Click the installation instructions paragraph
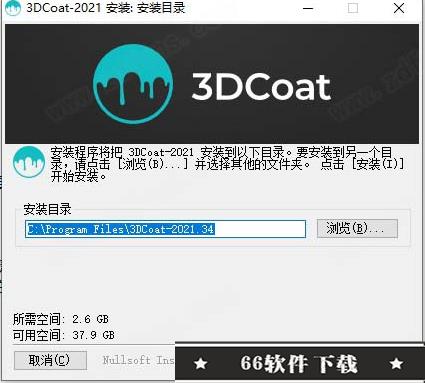This screenshot has width=425, height=383. (227, 164)
